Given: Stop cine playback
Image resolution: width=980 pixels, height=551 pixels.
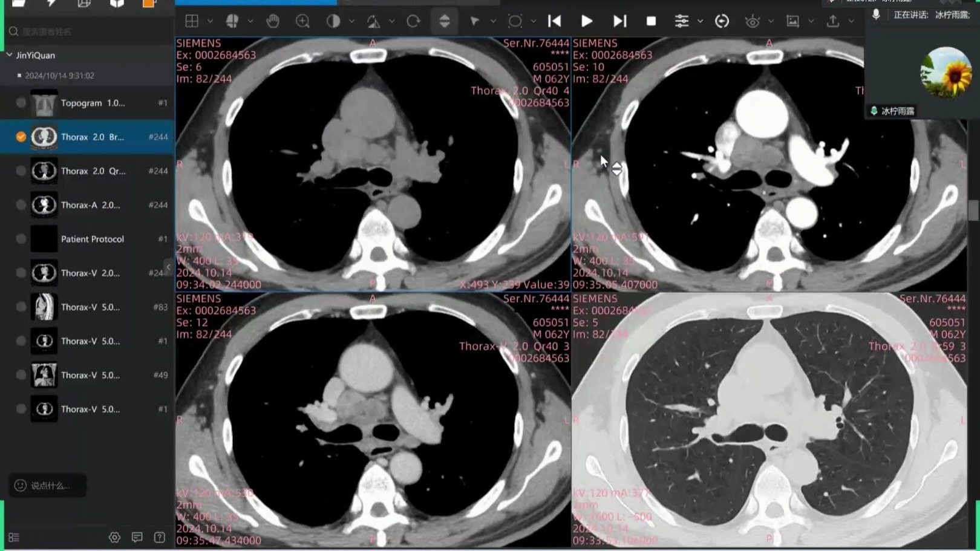Looking at the screenshot, I should (651, 21).
